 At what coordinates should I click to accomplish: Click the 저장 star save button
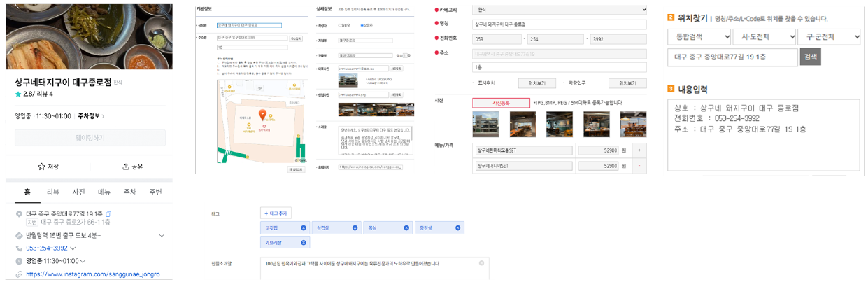[x=48, y=167]
